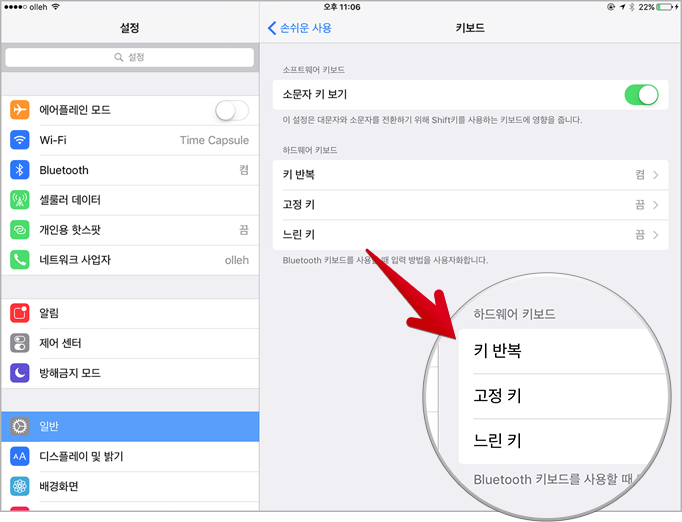Tap the rotation lock icon in status bar

tap(611, 7)
